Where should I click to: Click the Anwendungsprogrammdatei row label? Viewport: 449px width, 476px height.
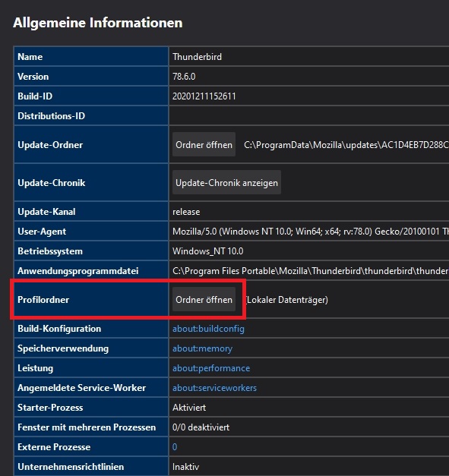78,271
